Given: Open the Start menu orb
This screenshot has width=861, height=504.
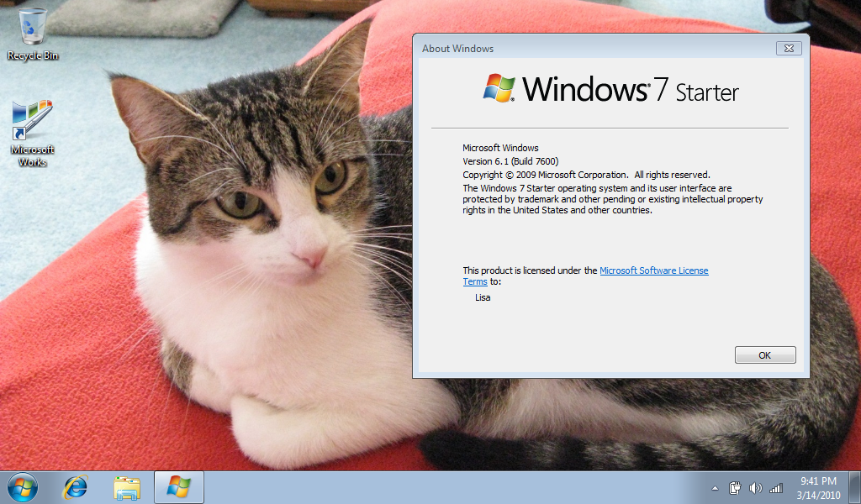Looking at the screenshot, I should (x=22, y=486).
